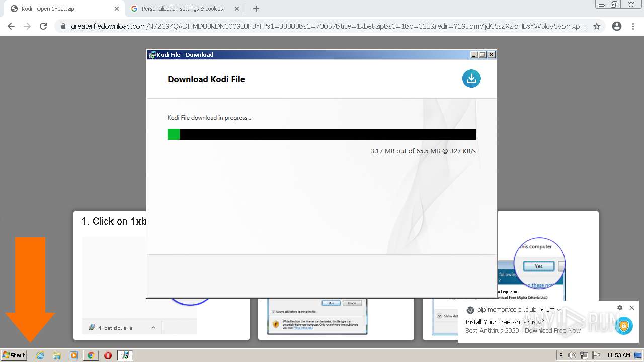Open a new Chrome tab
This screenshot has height=362, width=644.
[256, 9]
